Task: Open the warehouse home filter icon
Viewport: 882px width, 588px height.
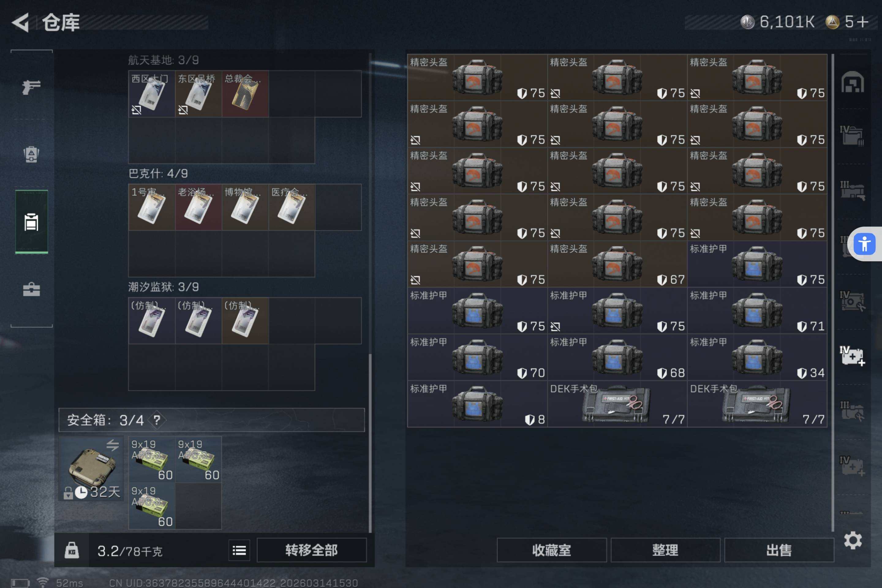Action: tap(852, 82)
